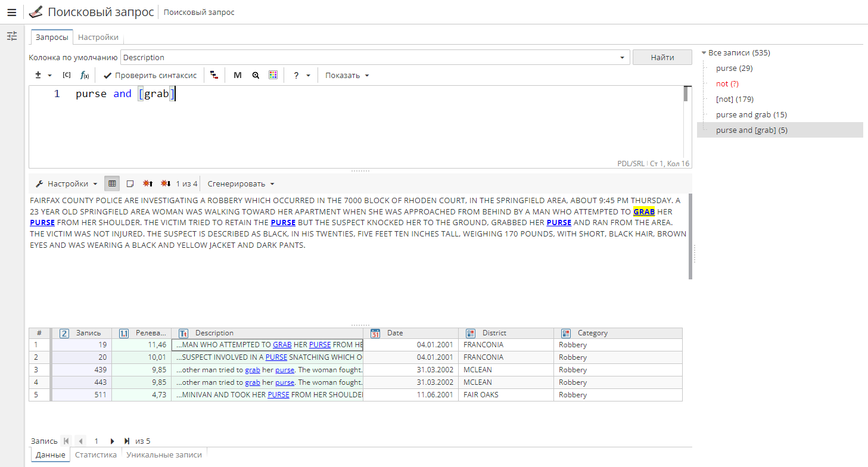Go to previous record in pager

pyautogui.click(x=80, y=441)
